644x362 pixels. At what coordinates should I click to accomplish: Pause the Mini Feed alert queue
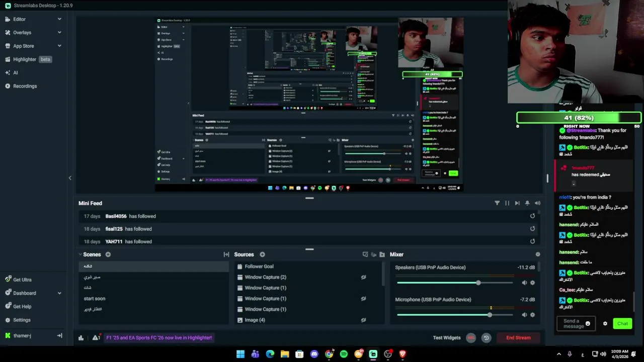[507, 203]
